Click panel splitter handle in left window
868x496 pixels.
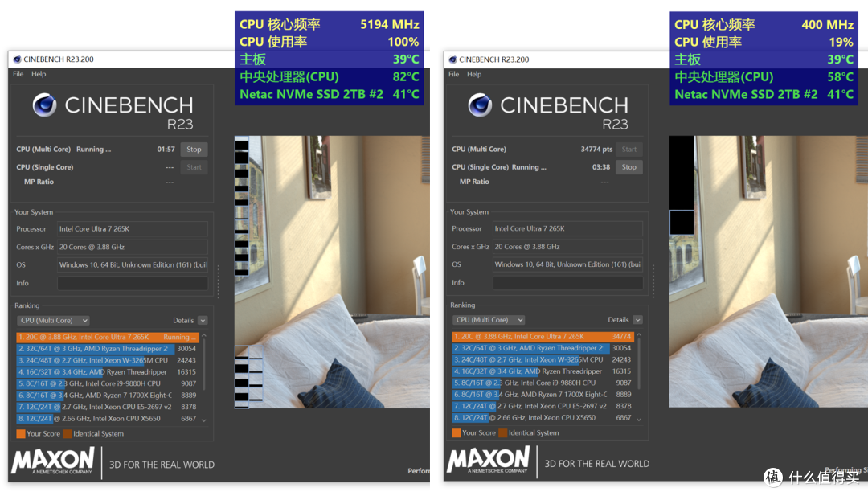click(219, 282)
